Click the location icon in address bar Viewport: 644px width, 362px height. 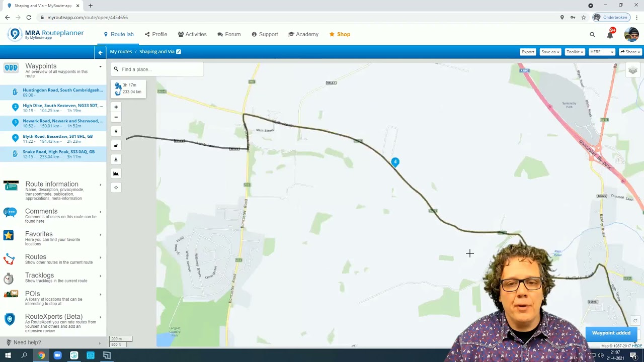(x=562, y=17)
